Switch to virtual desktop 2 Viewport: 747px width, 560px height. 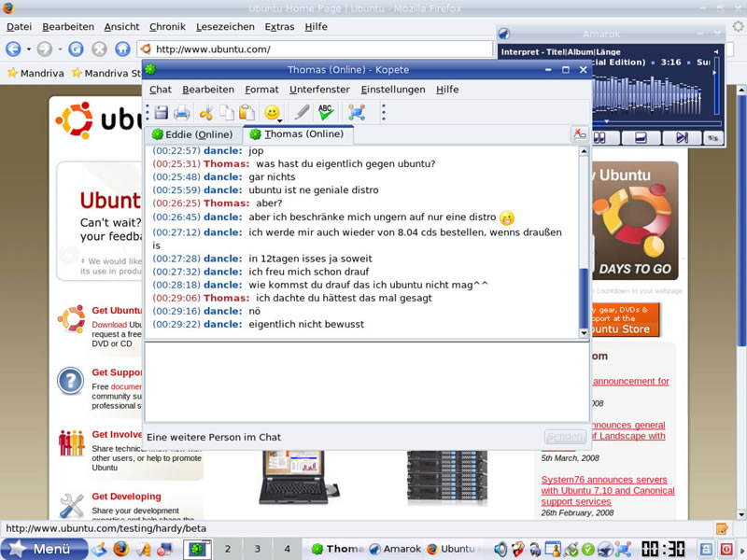coord(228,549)
